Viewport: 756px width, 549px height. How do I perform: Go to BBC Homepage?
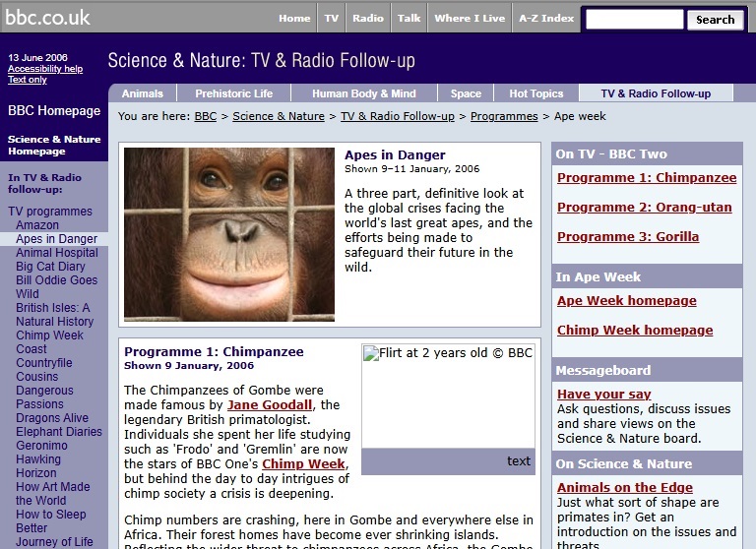(54, 111)
